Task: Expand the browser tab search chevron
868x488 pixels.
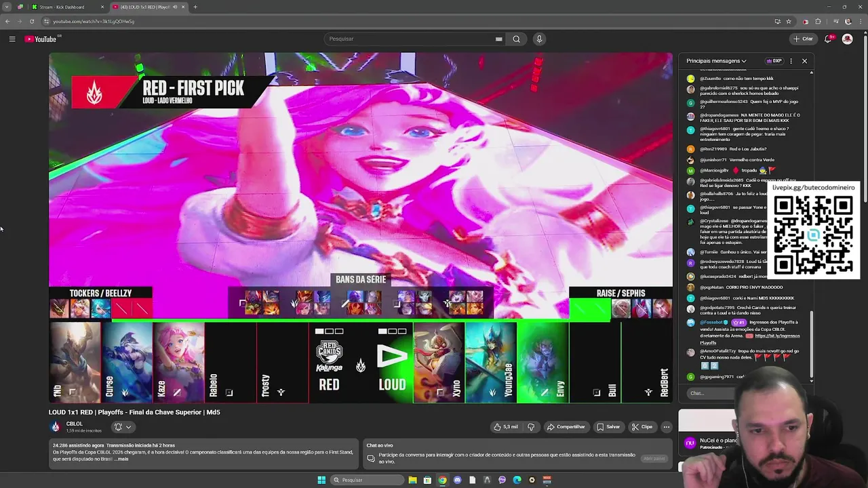Action: pyautogui.click(x=7, y=7)
